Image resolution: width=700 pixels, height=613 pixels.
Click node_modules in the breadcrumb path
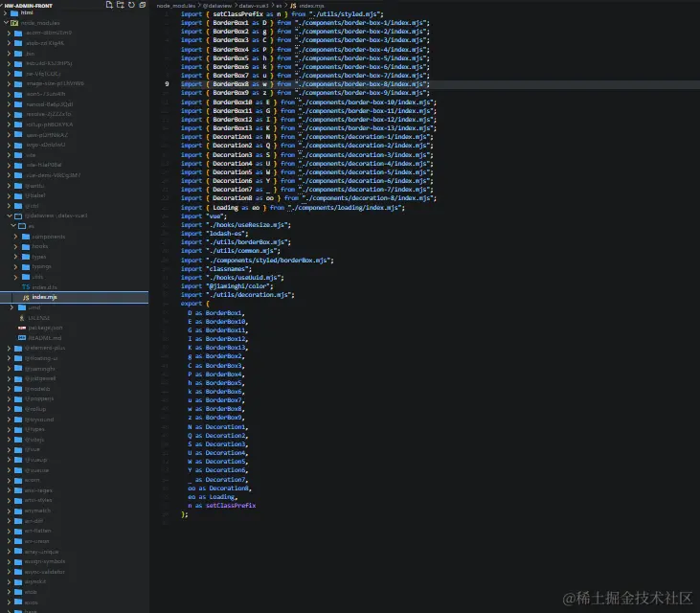tap(176, 6)
